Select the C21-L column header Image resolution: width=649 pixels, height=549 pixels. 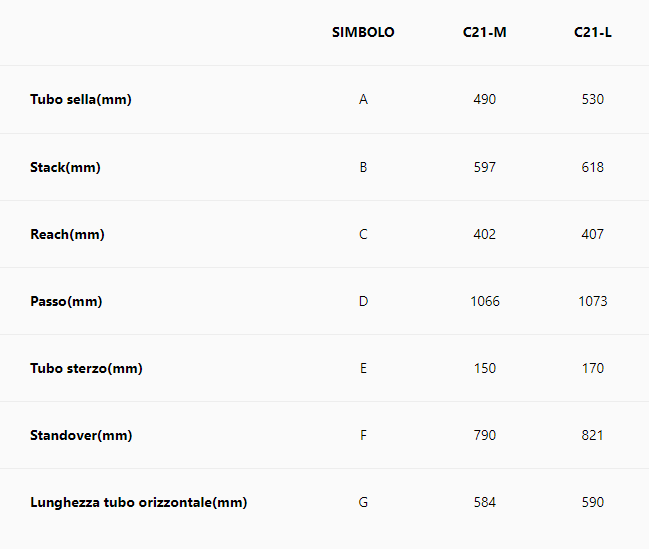point(592,32)
